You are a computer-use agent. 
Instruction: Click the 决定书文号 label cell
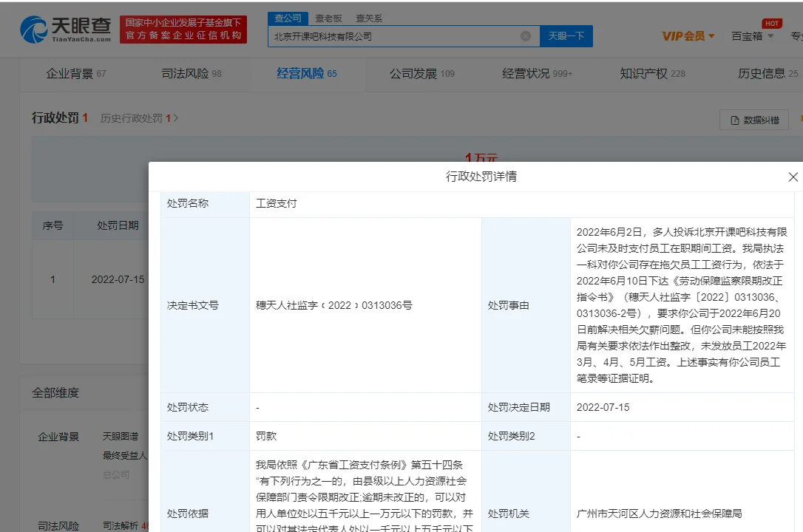pos(205,305)
